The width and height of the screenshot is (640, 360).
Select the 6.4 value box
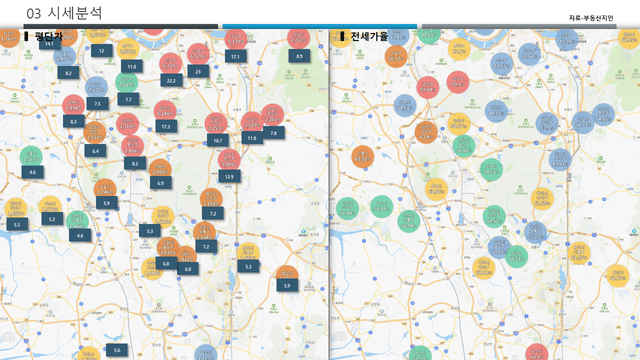[x=96, y=151]
